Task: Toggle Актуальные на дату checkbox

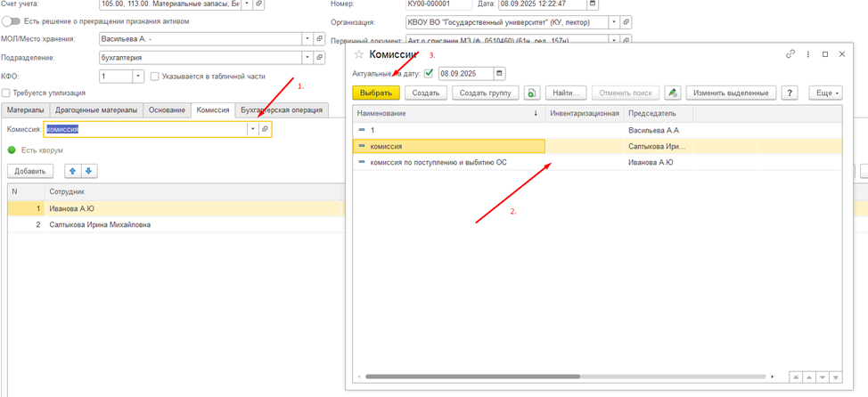Action: point(429,73)
